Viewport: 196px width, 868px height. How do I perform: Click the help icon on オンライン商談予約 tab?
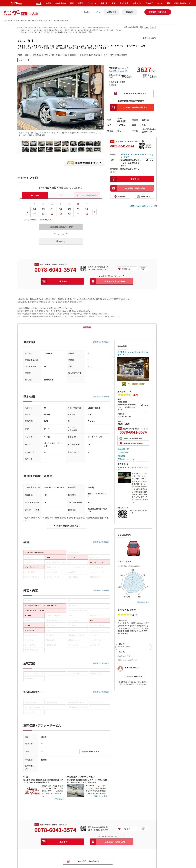pyautogui.click(x=96, y=195)
